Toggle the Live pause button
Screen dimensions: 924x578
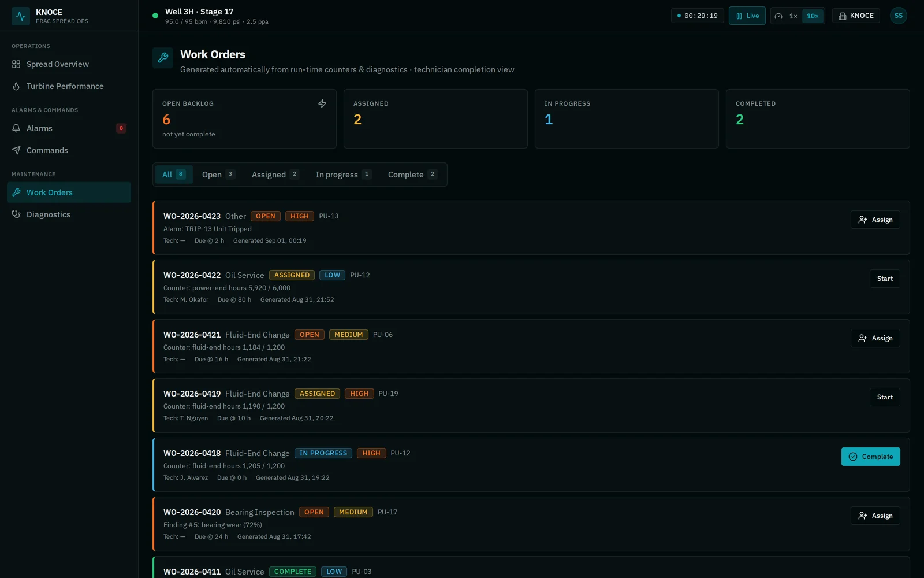tap(747, 16)
